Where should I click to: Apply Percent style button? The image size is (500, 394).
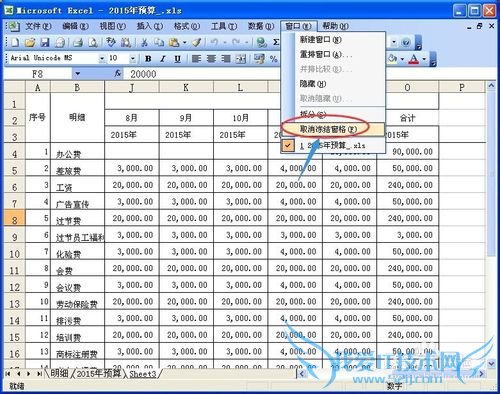point(274,59)
